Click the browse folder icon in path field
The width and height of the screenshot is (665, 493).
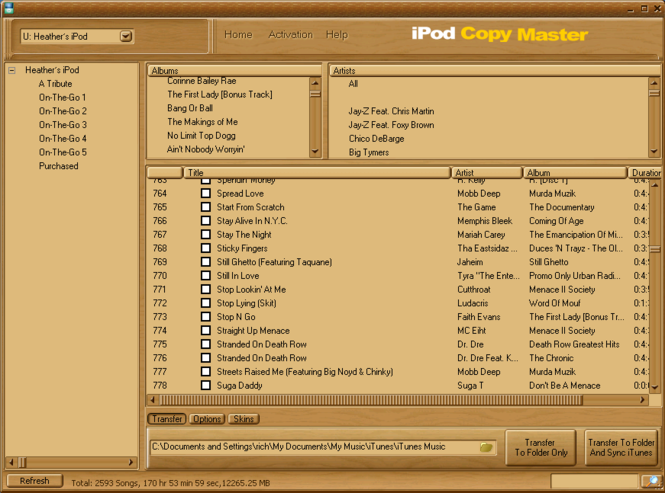tap(486, 448)
